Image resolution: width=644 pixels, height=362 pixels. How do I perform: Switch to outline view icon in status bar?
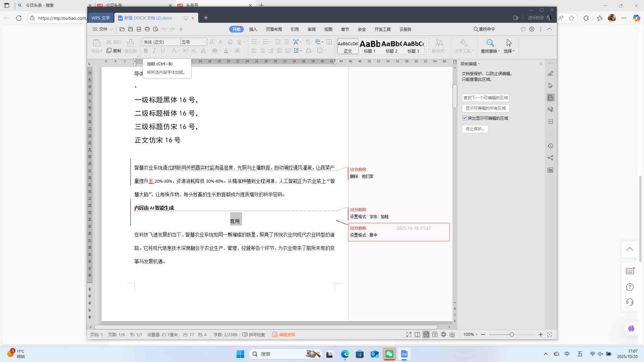tap(435, 335)
